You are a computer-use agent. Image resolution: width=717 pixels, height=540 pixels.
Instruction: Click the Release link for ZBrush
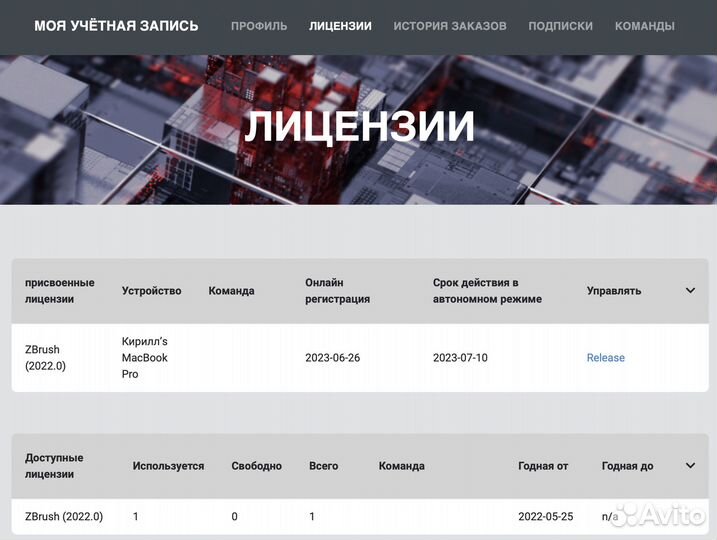click(605, 358)
